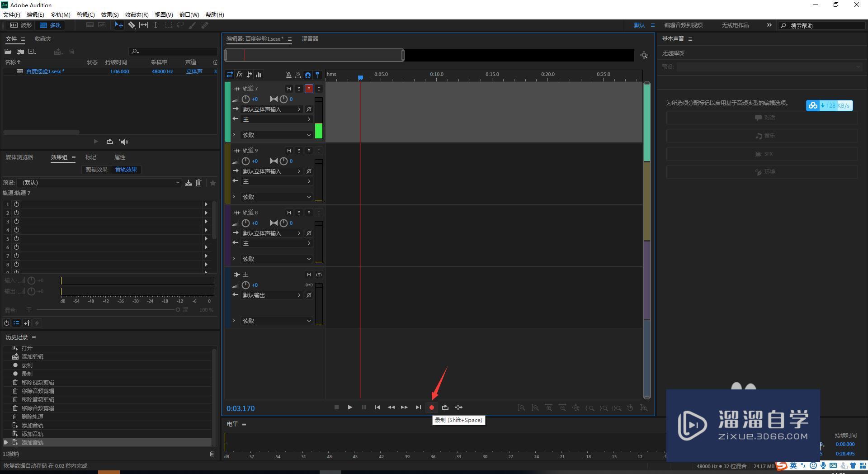Viewport: 868px width, 474px height.
Task: Open the 效果(S) menu
Action: 110,15
